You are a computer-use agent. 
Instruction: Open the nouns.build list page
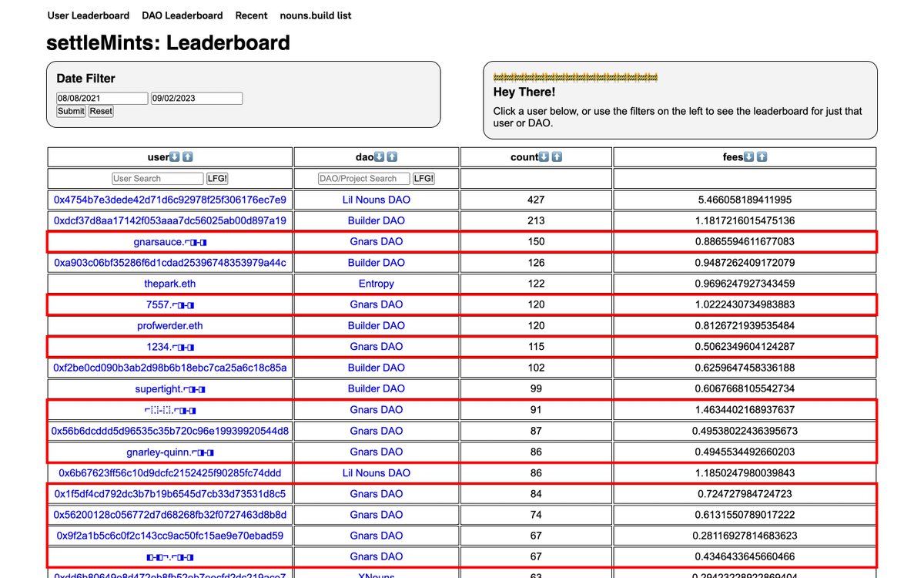316,15
